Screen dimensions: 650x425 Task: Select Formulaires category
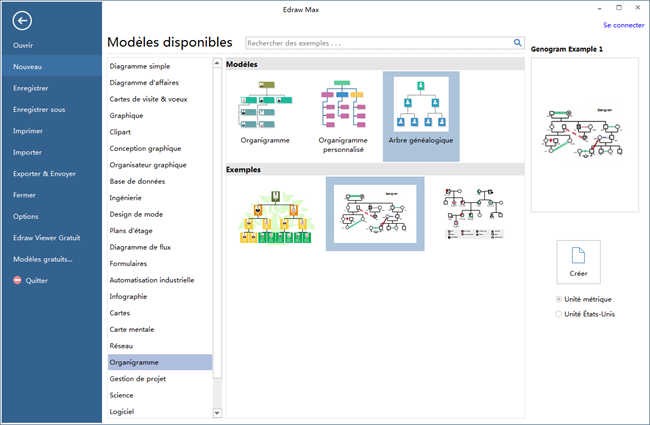tap(160, 263)
